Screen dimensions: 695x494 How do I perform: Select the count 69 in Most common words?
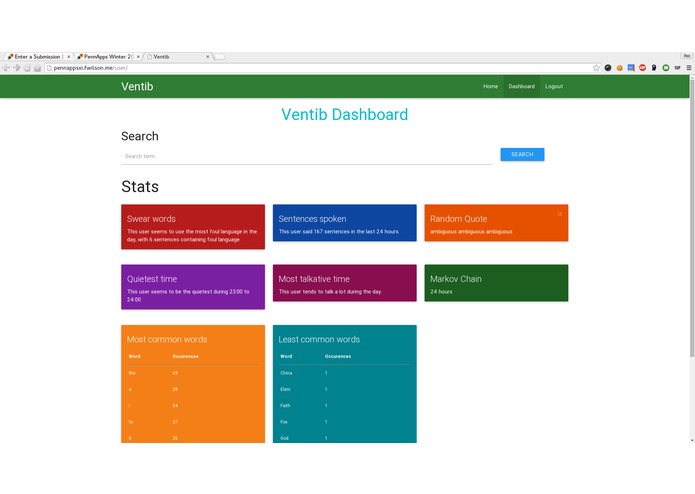point(175,373)
